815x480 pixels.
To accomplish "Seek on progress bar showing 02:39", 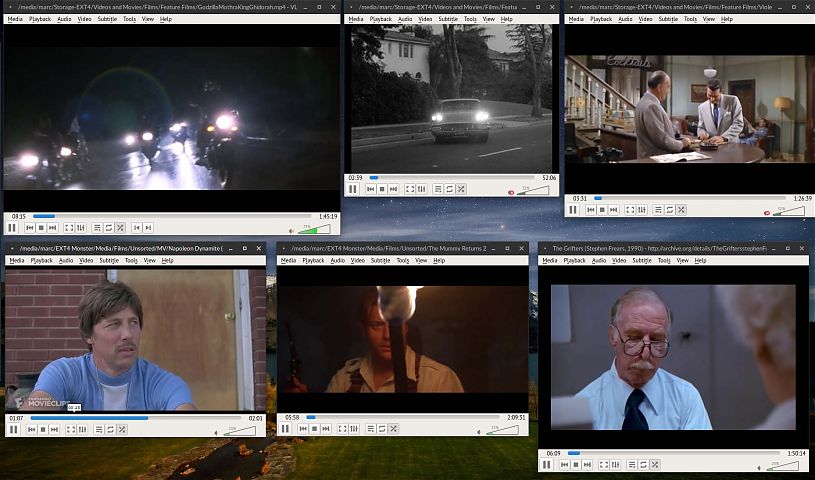I will (x=452, y=178).
